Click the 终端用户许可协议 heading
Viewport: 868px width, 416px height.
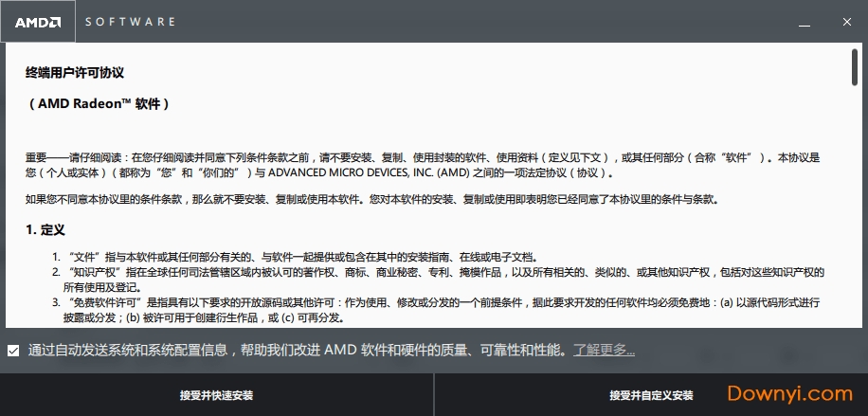pyautogui.click(x=75, y=73)
